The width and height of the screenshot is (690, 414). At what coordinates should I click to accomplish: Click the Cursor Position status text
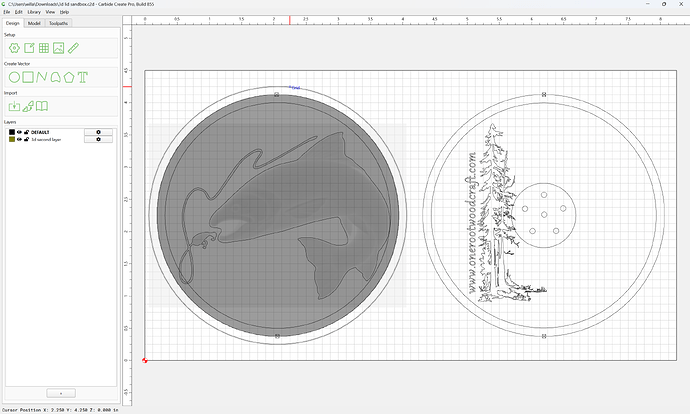60,410
